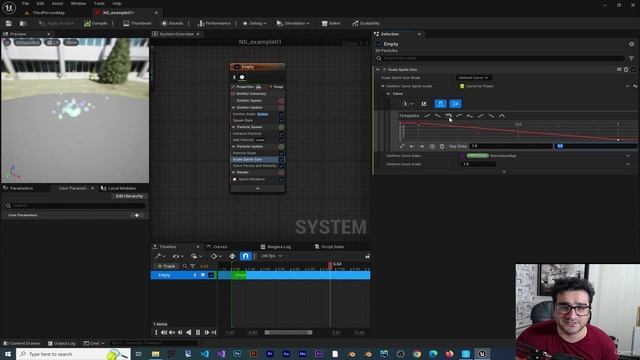Collapse the Scale Sprite Size section
This screenshot has width=640, height=360.
[378, 70]
